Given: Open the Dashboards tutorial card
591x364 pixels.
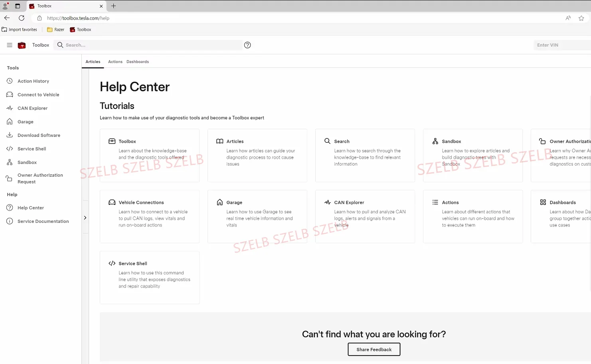Looking at the screenshot, I should (561, 216).
